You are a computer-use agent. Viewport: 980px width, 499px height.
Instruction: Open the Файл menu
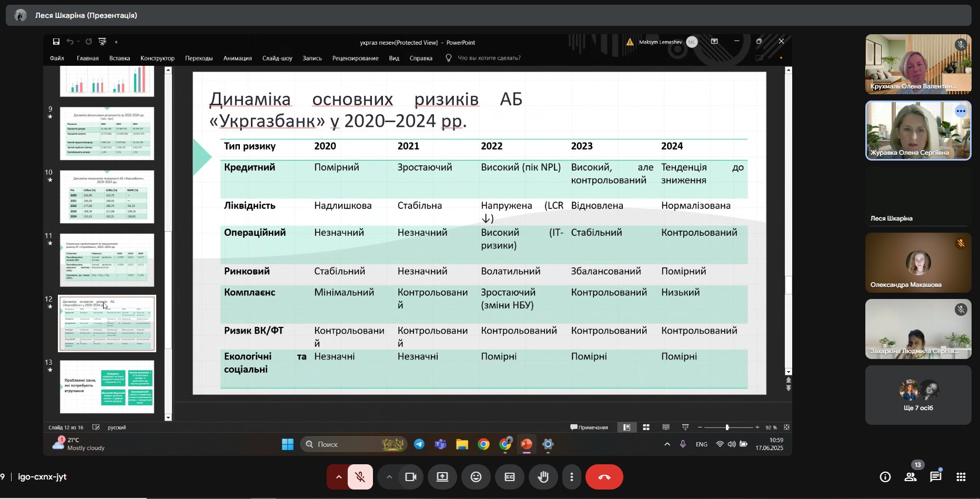(57, 58)
